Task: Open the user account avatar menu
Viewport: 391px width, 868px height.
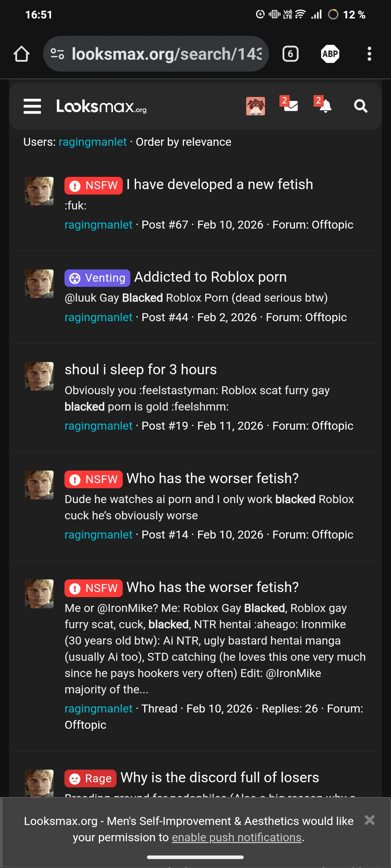Action: point(255,106)
